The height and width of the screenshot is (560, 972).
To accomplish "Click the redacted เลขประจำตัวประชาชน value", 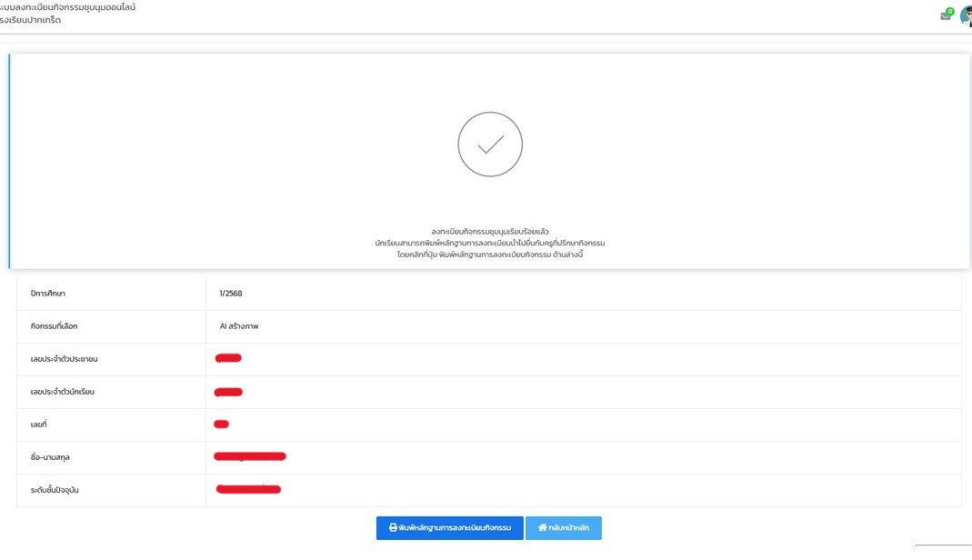I will coord(228,358).
